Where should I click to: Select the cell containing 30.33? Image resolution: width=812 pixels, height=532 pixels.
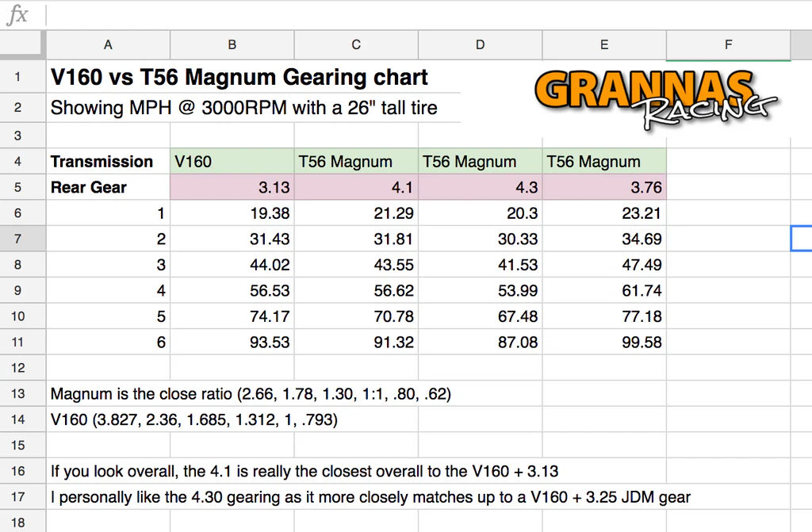click(x=480, y=239)
